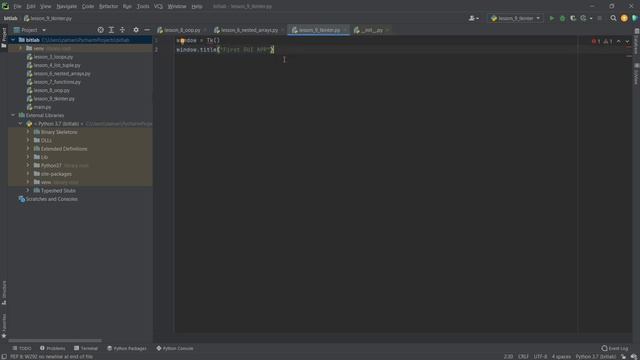Open the Navigate menu
This screenshot has width=640, height=360.
point(67,6)
